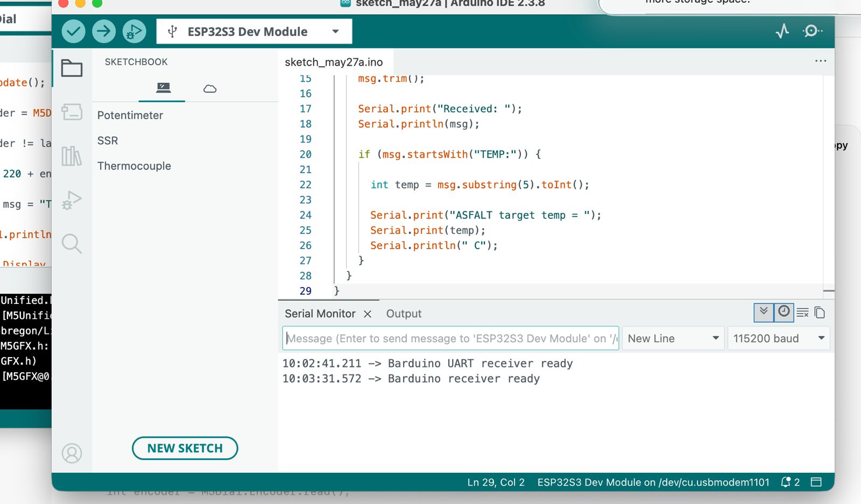Viewport: 861px width, 504px height.
Task: Open the ESP32S3 Dev Module board selector
Action: 254,32
